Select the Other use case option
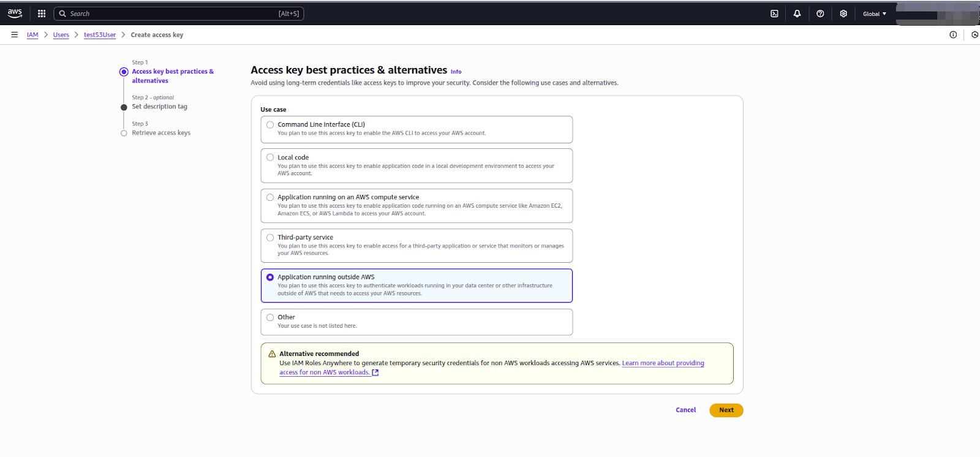This screenshot has height=457, width=980. [x=270, y=317]
